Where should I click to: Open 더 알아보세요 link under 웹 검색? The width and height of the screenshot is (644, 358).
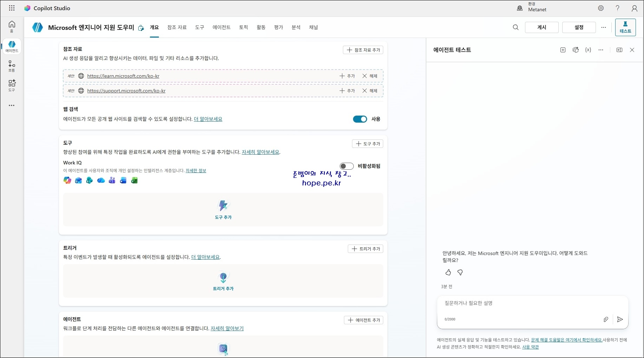208,119
